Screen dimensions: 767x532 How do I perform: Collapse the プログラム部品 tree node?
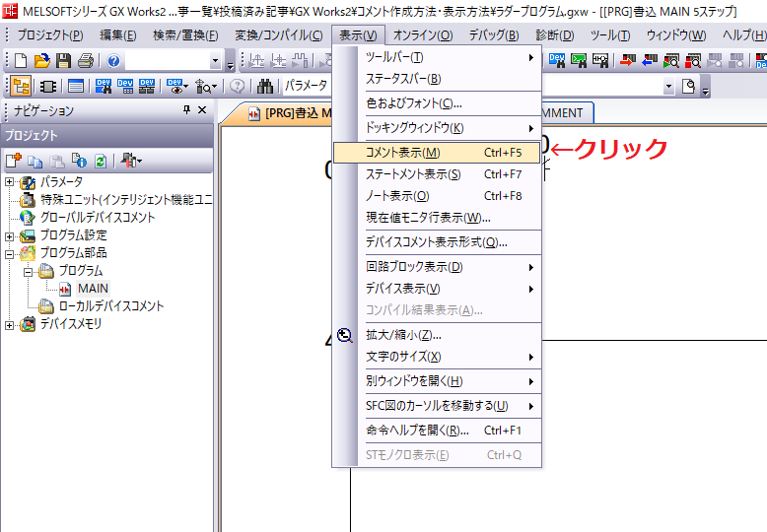click(x=9, y=254)
